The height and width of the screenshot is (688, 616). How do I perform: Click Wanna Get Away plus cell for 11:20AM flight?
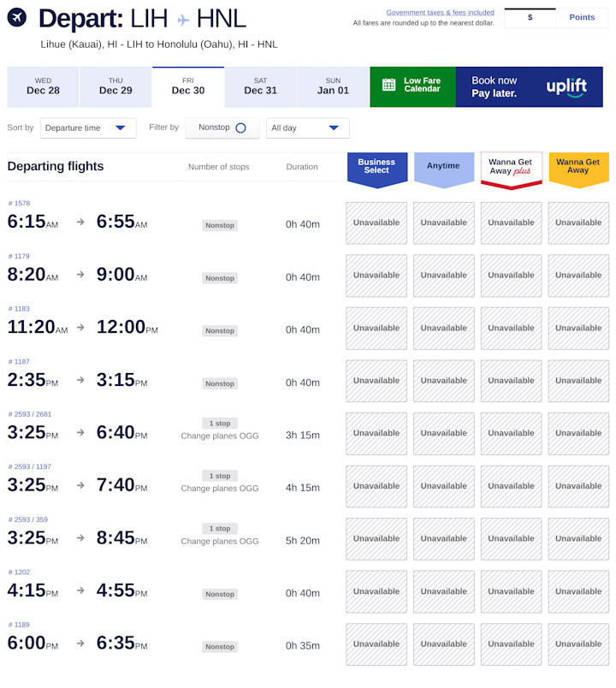coord(511,329)
